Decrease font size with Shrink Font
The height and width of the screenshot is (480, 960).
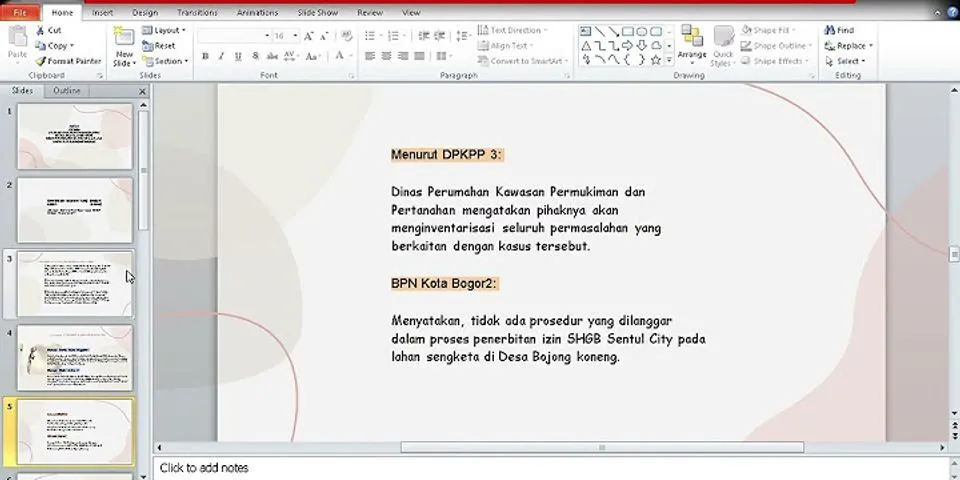(x=324, y=36)
